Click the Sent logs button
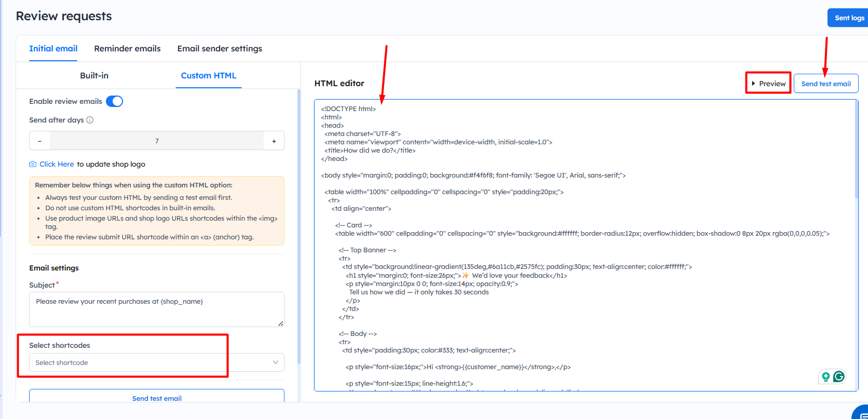 click(x=849, y=18)
